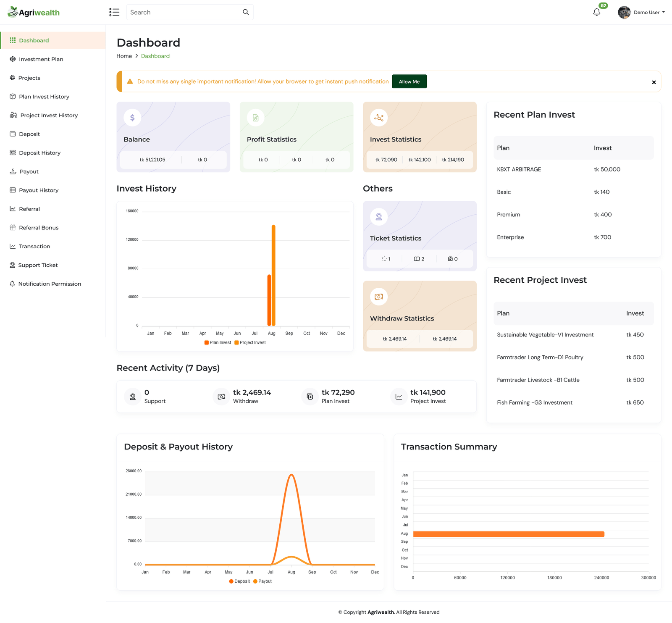Click the Withdraw Statistics cash icon
Screen dimensions: 672x623
[x=379, y=297]
